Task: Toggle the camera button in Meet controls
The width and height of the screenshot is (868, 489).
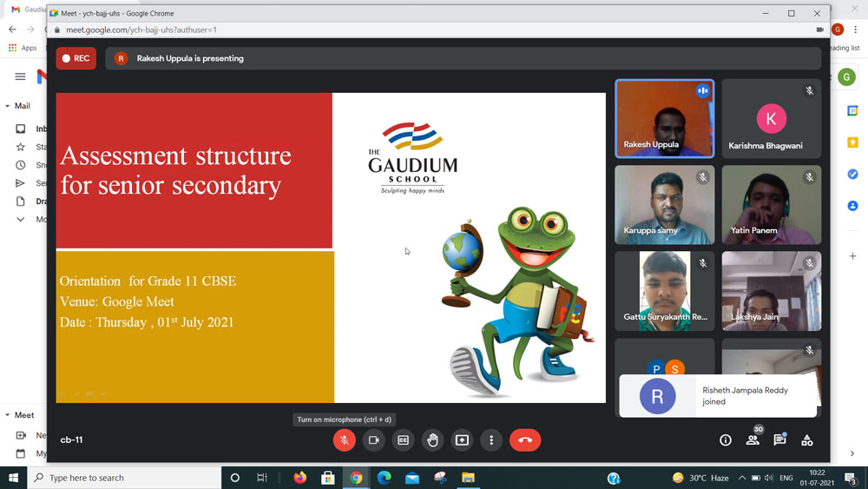Action: 373,440
